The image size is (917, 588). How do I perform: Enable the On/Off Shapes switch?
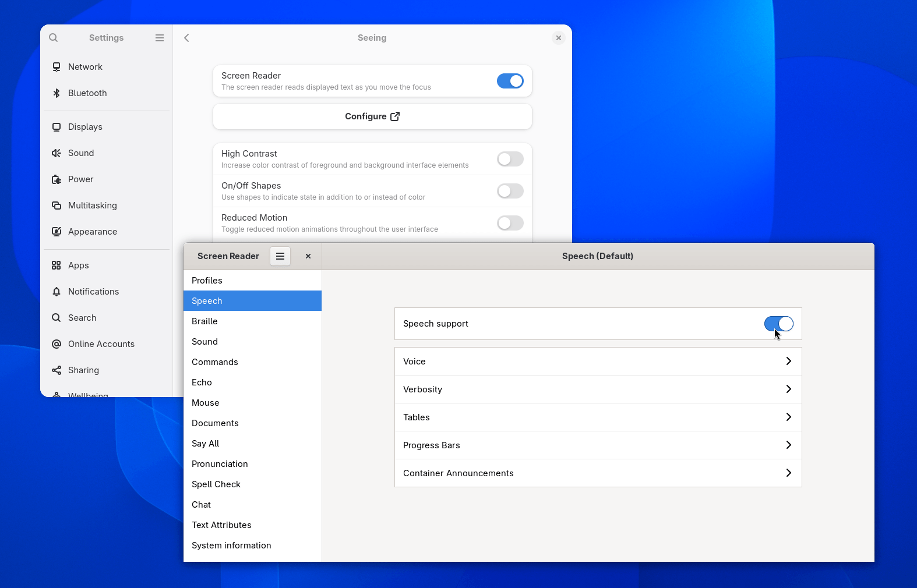pos(510,191)
